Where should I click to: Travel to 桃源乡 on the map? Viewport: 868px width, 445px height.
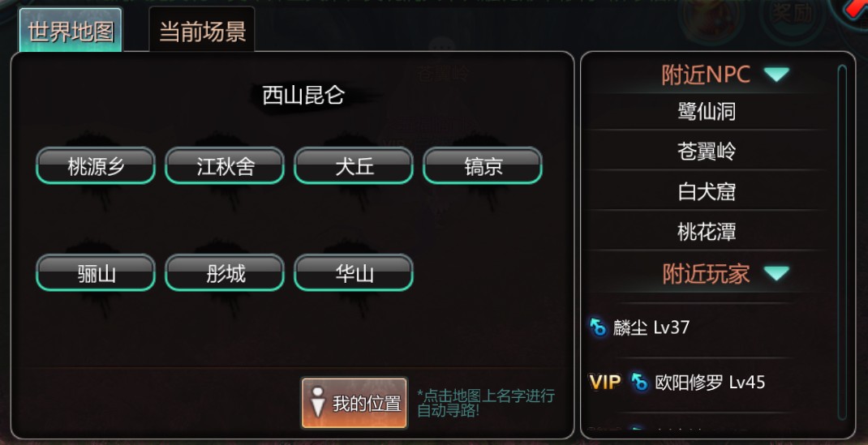96,165
